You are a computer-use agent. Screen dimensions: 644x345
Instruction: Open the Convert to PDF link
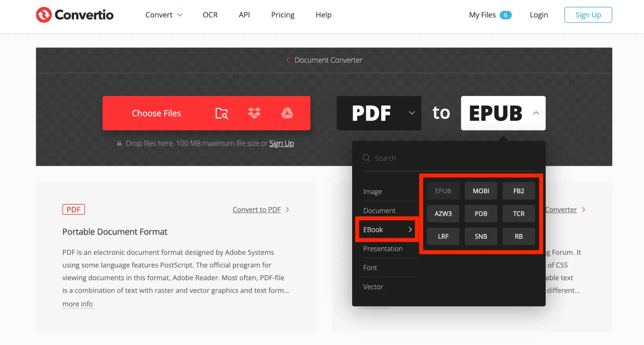click(x=257, y=210)
